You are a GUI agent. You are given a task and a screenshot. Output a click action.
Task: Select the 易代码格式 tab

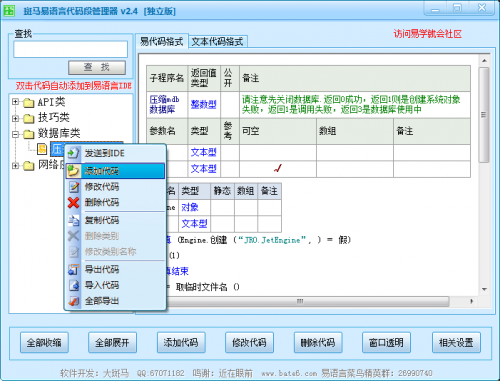(162, 42)
